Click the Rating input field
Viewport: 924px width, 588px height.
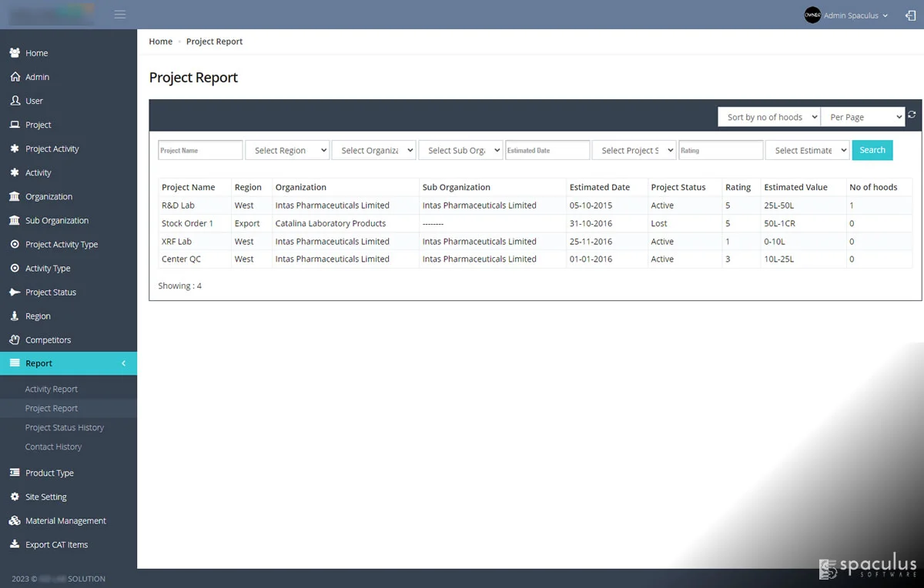[x=721, y=150]
